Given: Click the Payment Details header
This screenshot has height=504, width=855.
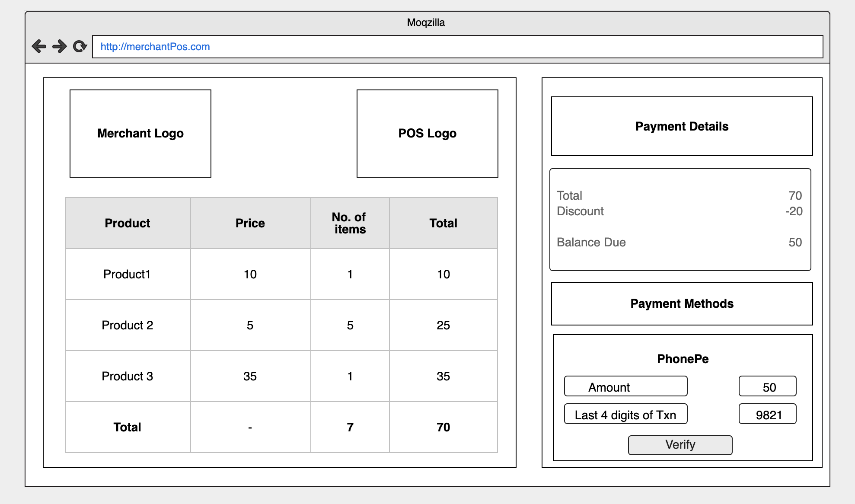Looking at the screenshot, I should (682, 126).
